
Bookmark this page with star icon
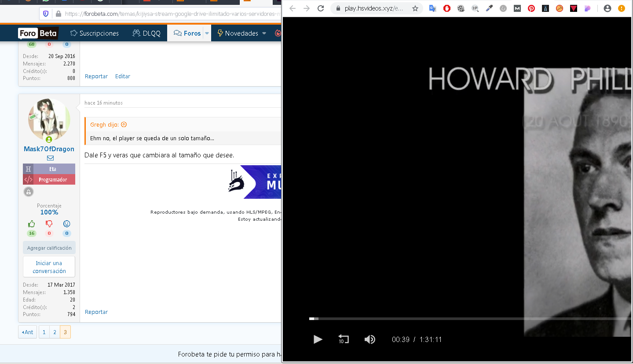tap(415, 8)
